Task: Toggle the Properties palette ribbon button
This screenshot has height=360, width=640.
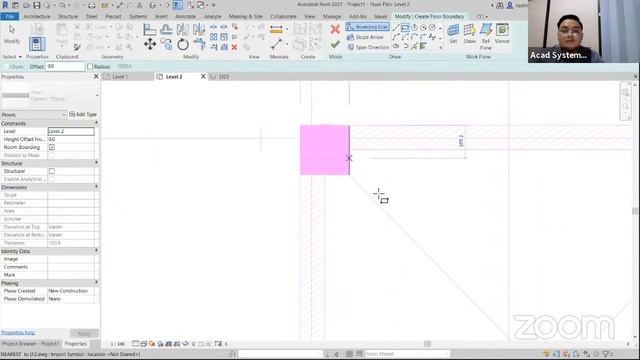Action: [37, 44]
